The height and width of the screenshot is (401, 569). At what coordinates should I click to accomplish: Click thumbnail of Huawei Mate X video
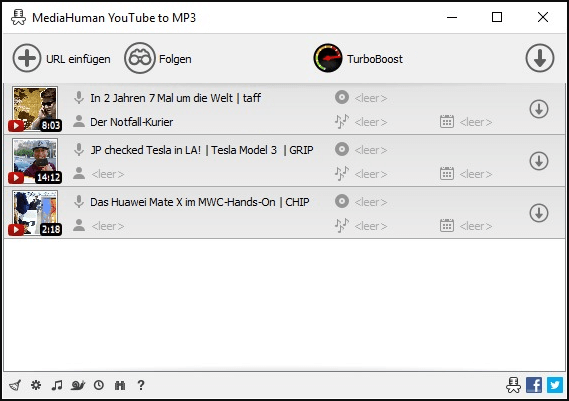point(35,213)
